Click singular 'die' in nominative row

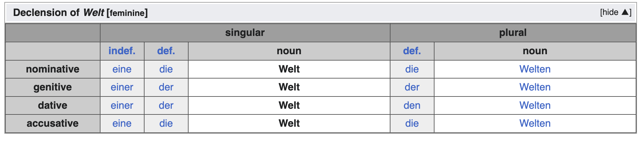click(x=166, y=69)
